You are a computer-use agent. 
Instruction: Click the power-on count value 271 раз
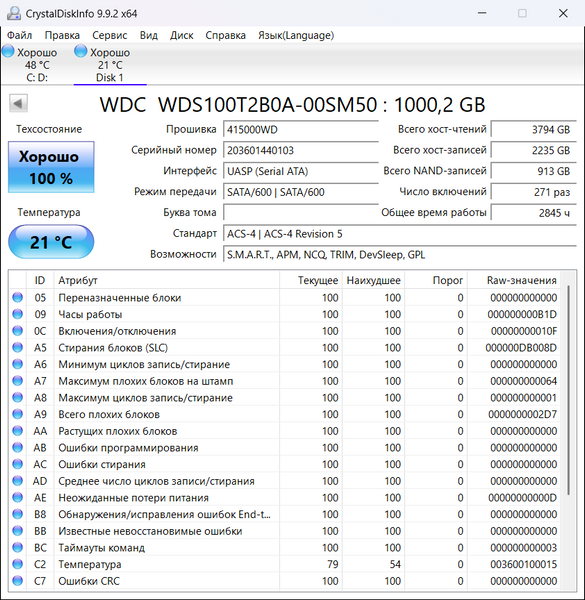click(534, 192)
